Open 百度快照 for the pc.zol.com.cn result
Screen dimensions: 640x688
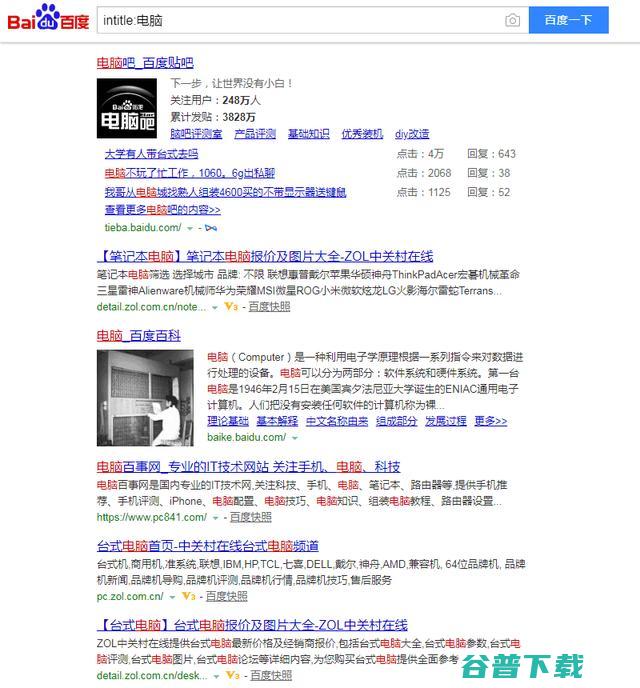pos(226,596)
